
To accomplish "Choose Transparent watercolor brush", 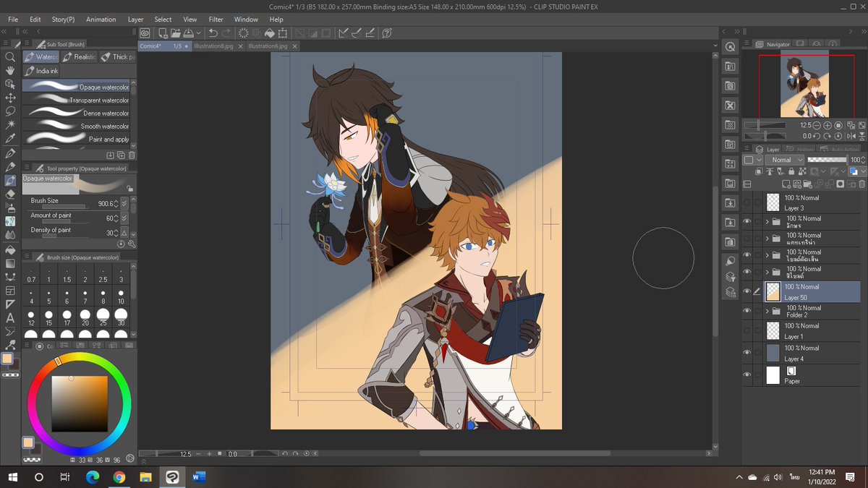I will pos(76,100).
